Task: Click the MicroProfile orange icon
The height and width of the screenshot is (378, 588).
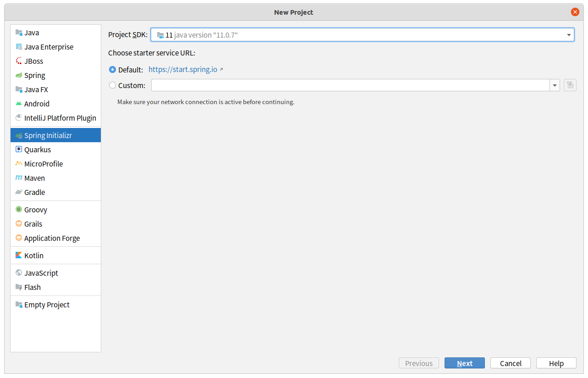Action: [19, 164]
